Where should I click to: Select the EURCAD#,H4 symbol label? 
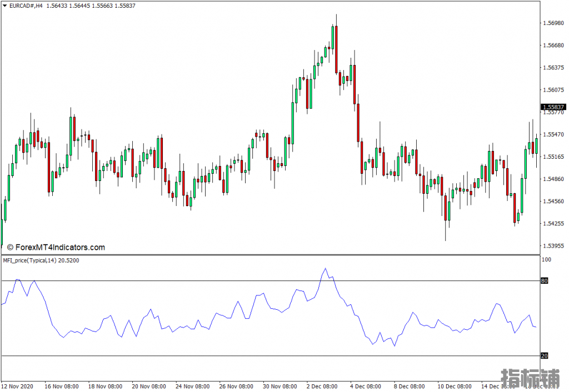pos(26,6)
